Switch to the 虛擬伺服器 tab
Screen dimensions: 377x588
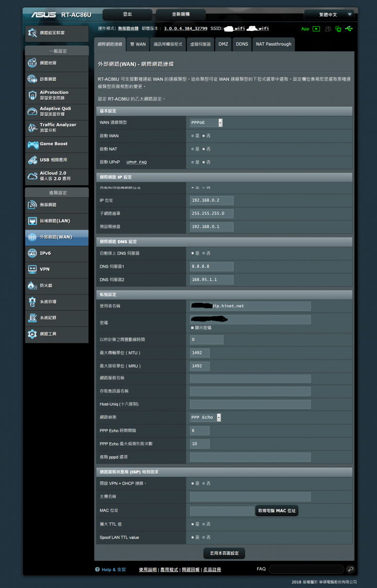point(201,44)
